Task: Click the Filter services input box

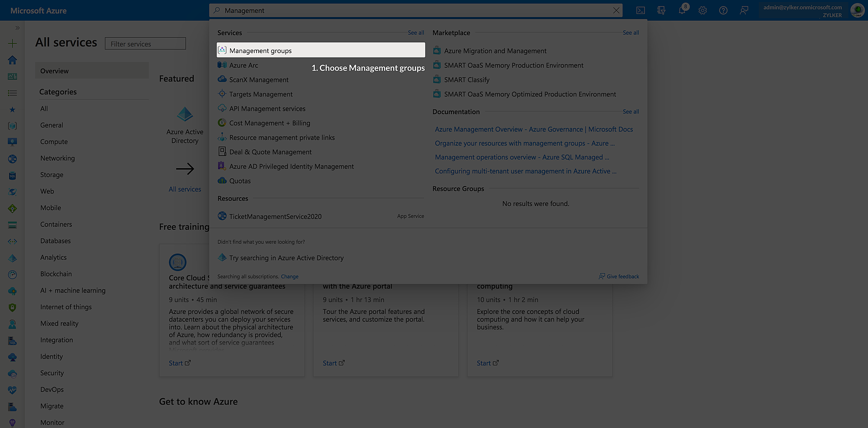Action: (145, 43)
